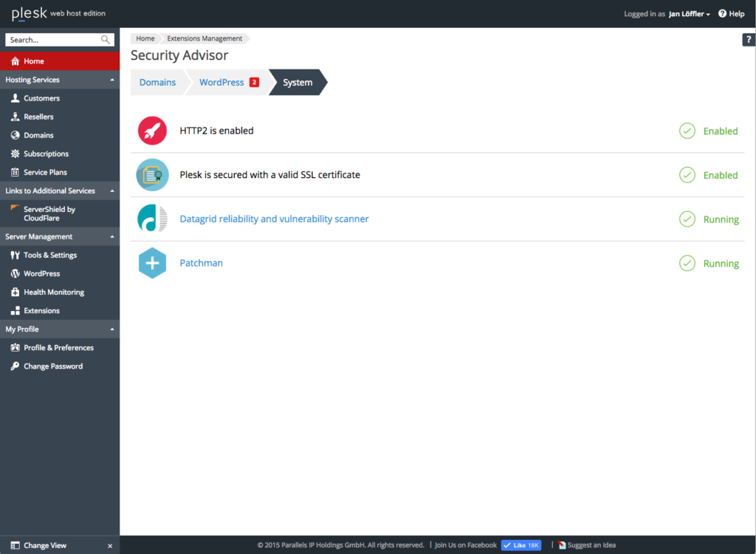Click the WordPress logo icon in sidebar

(x=15, y=273)
